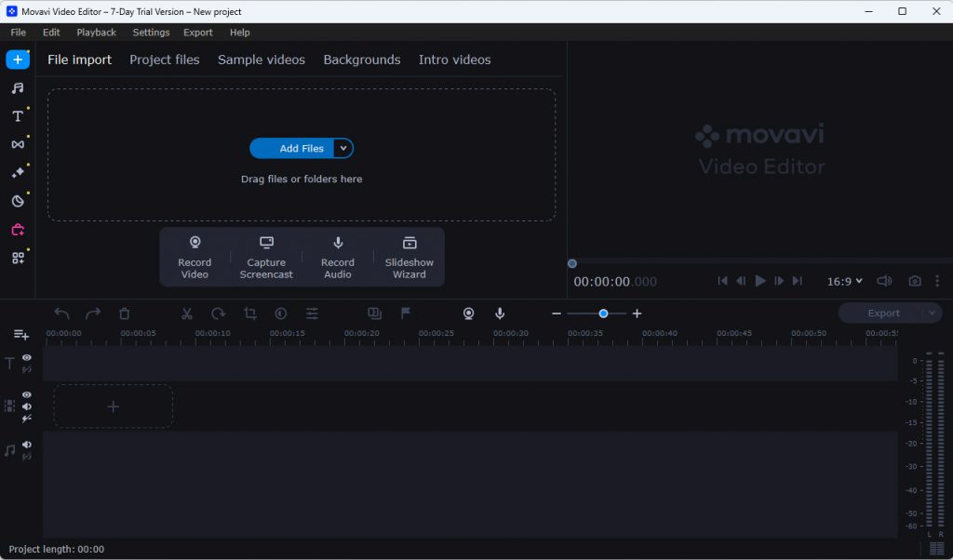Open Clip properties sliders icon

point(312,313)
